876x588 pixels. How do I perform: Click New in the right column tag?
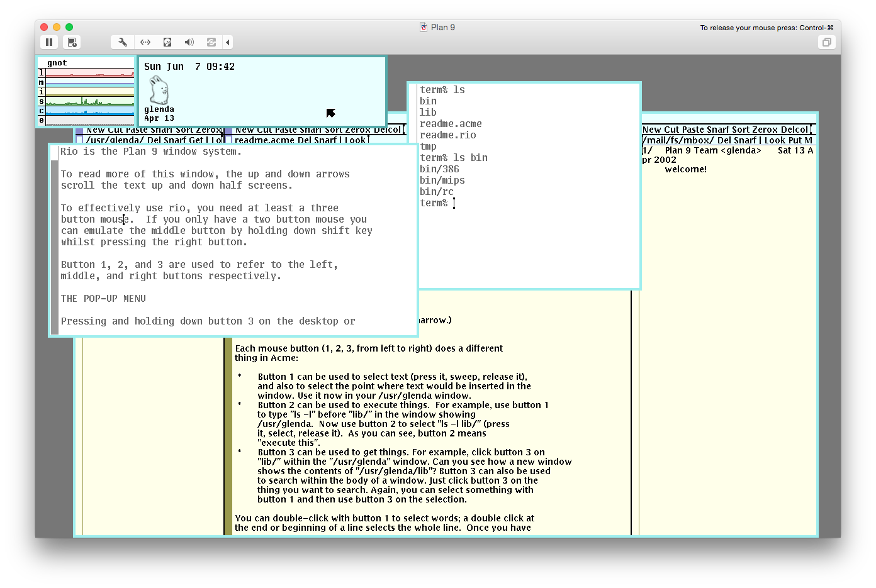651,130
